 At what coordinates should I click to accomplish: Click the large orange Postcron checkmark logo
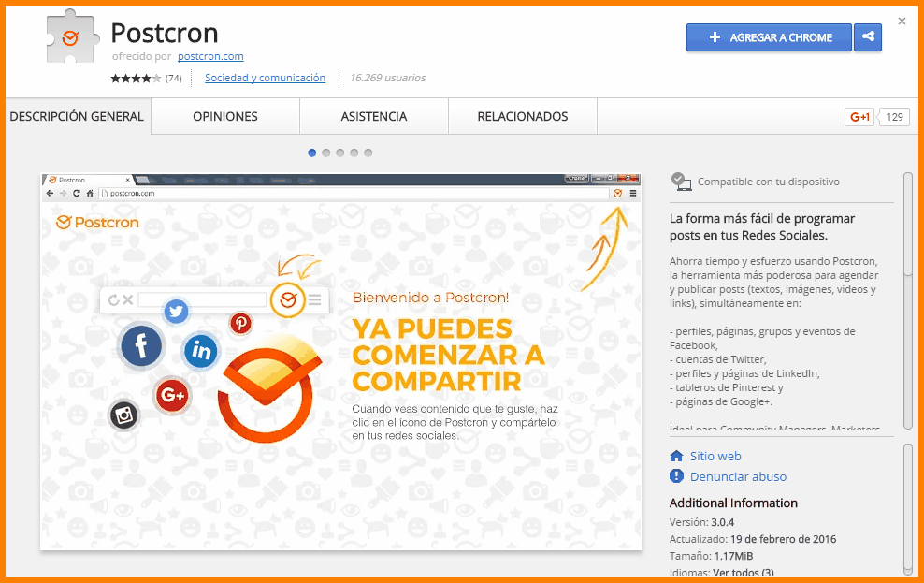point(268,389)
